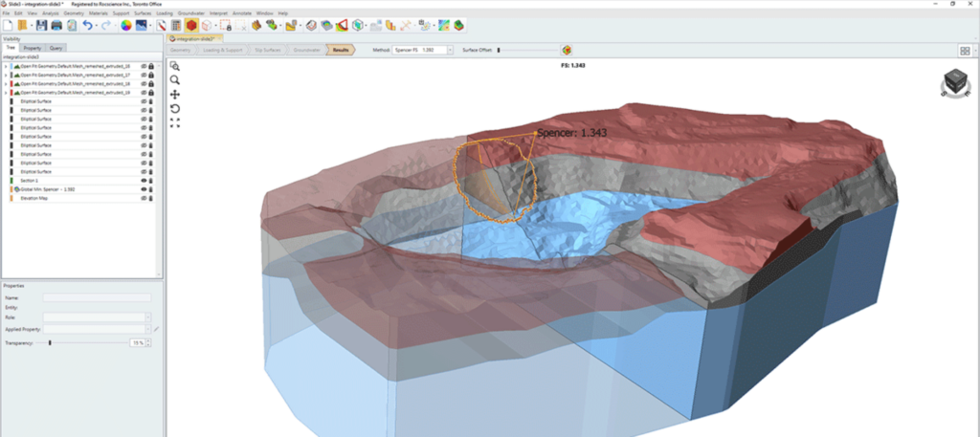Switch to the Query tab

point(56,48)
